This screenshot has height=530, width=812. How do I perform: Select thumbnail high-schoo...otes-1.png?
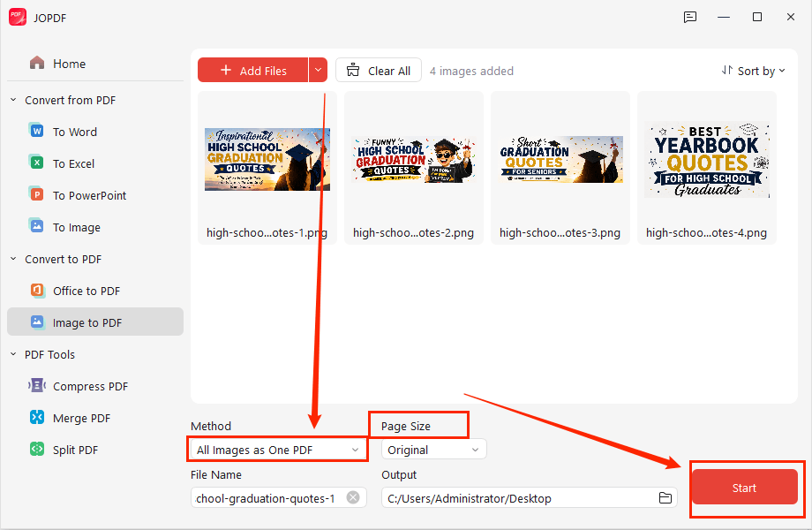(267, 168)
